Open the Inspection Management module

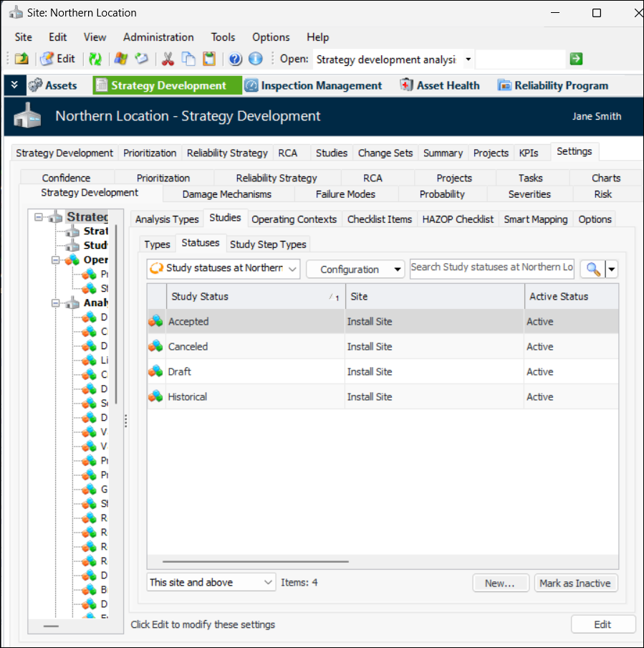pos(313,85)
